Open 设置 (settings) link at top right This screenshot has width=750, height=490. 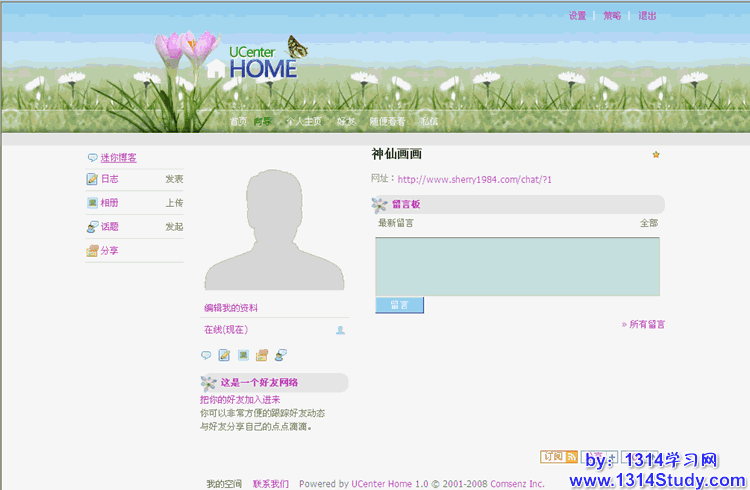(577, 16)
